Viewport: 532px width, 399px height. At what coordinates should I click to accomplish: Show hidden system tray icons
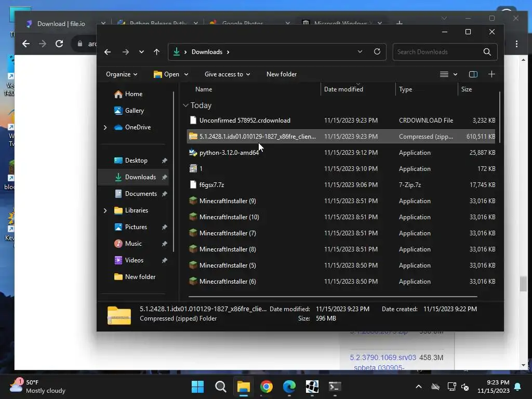[419, 387]
